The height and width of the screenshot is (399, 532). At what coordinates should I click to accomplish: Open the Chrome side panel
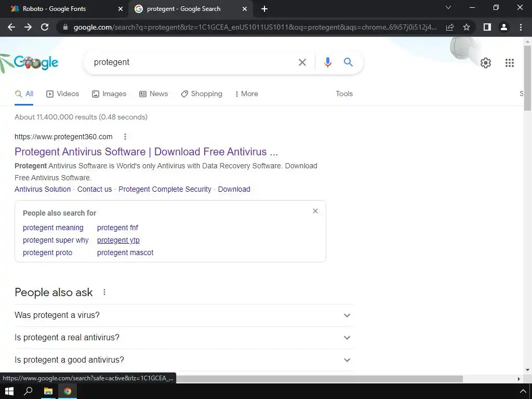[487, 27]
